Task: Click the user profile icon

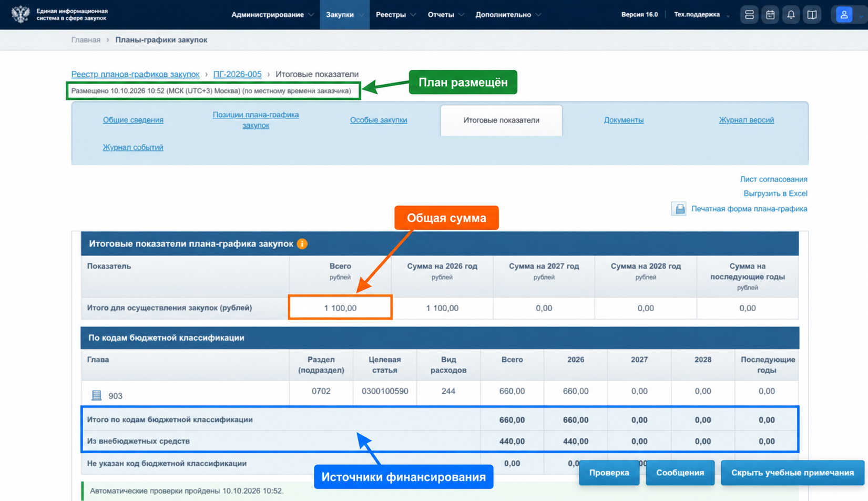Action: click(844, 15)
